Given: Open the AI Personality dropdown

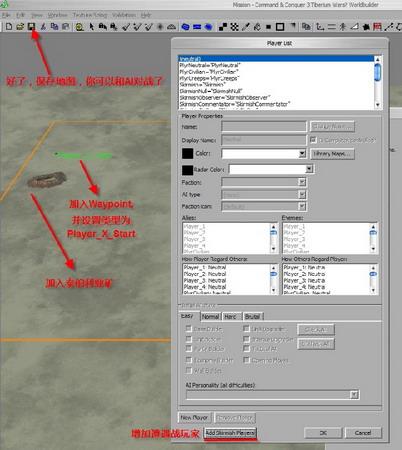Looking at the screenshot, I should (354, 395).
